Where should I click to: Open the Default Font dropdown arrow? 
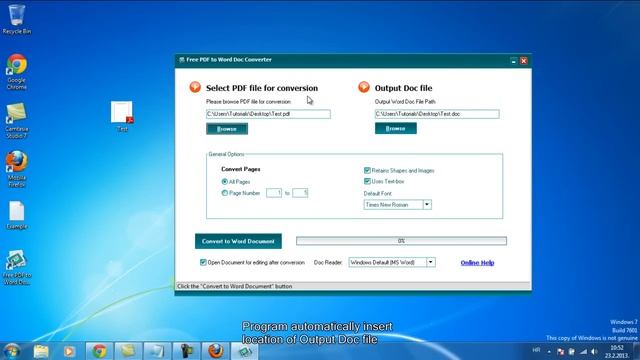point(427,204)
